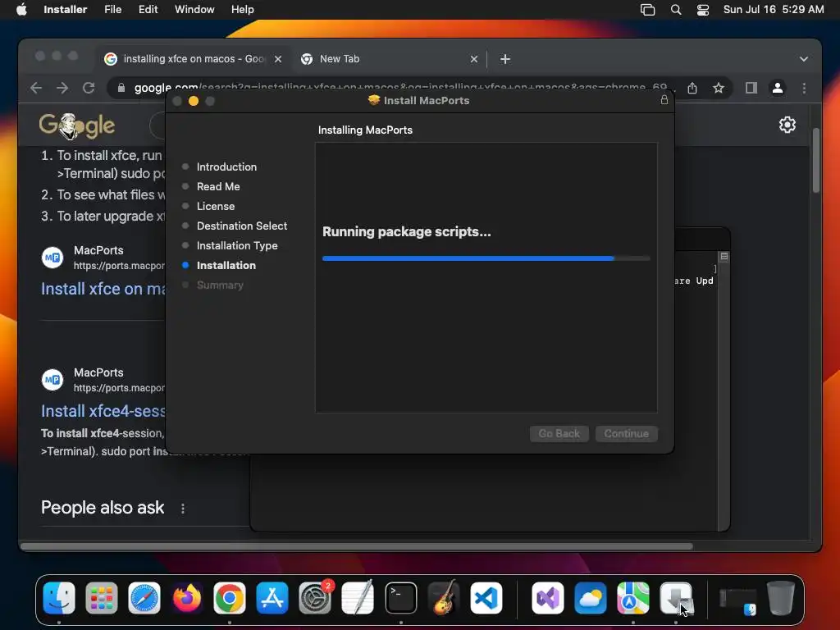
Task: Select the Summary step
Action: 220,285
